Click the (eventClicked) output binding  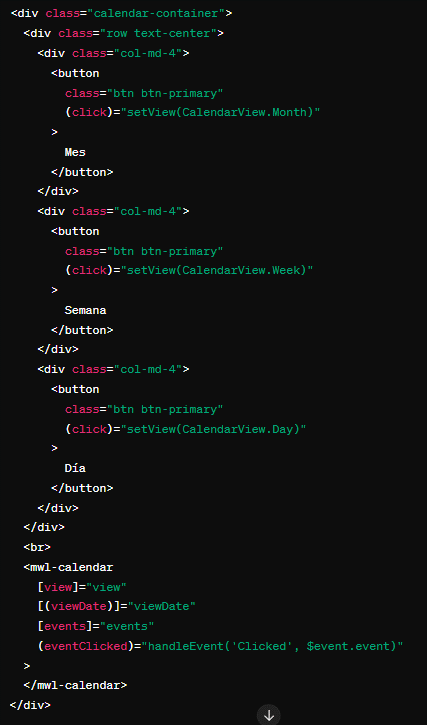pos(86,646)
